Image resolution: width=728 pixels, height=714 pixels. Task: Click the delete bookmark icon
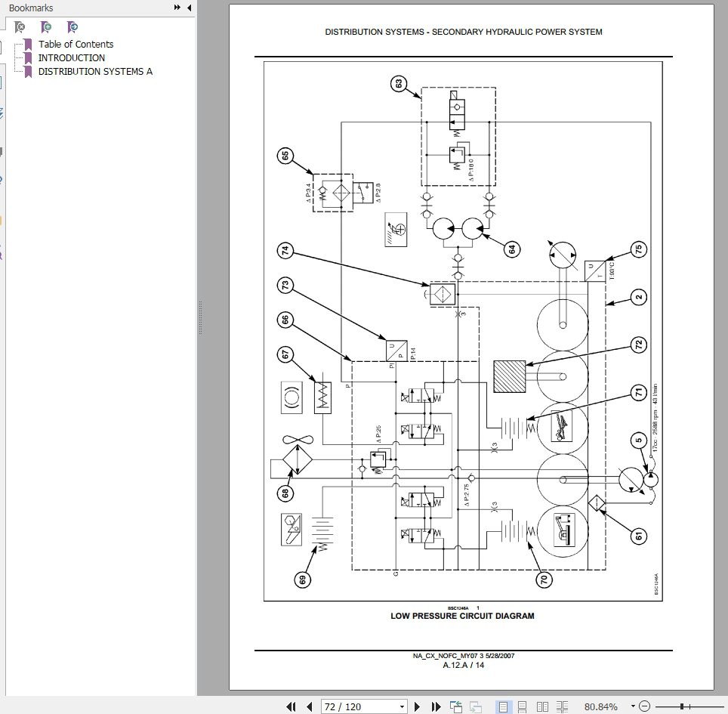20,27
